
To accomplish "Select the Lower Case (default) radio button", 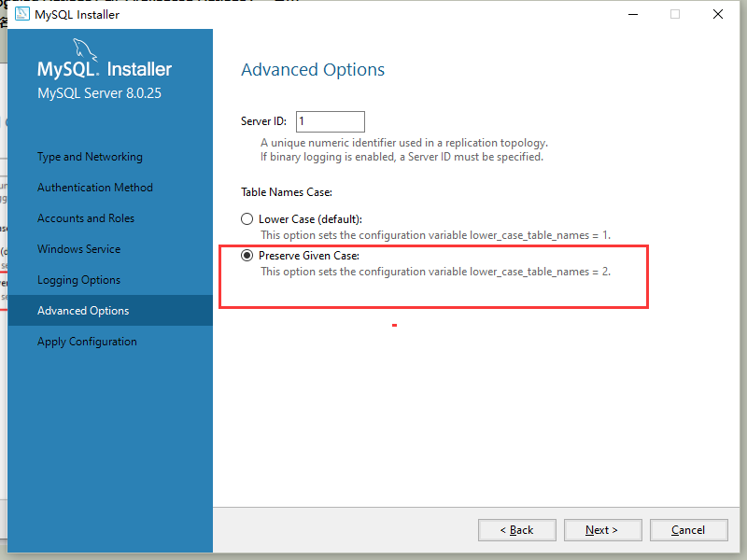I will click(247, 219).
